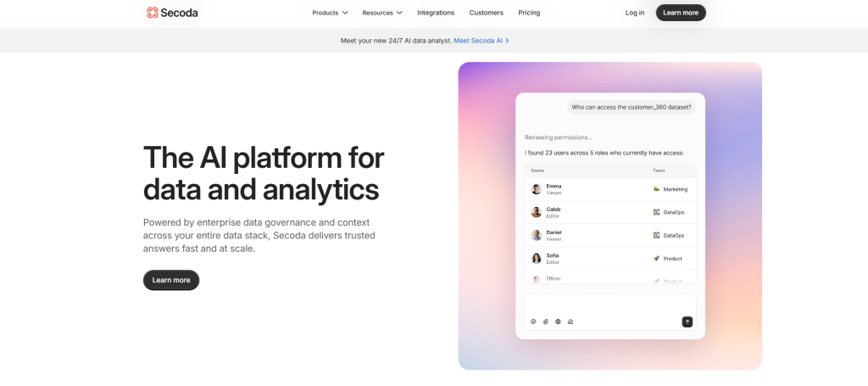
Task: Open the Integrations page
Action: (436, 13)
